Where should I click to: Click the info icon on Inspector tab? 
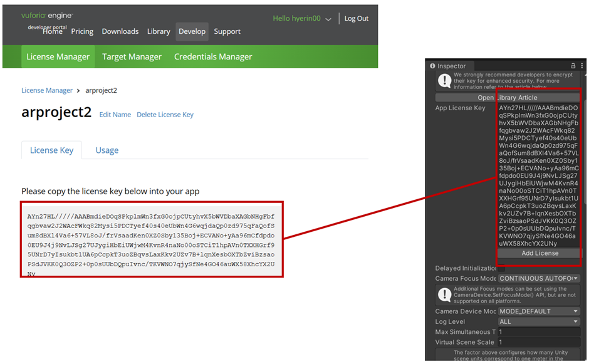[x=432, y=66]
